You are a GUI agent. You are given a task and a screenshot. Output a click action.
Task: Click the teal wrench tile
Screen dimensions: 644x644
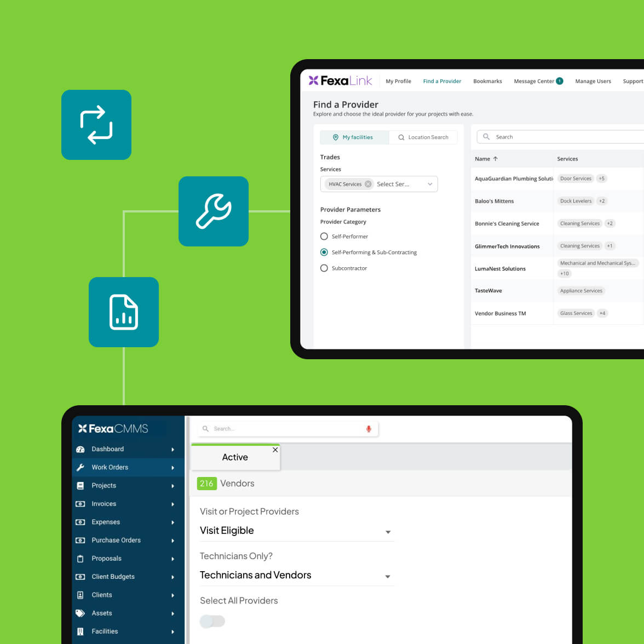pos(213,211)
